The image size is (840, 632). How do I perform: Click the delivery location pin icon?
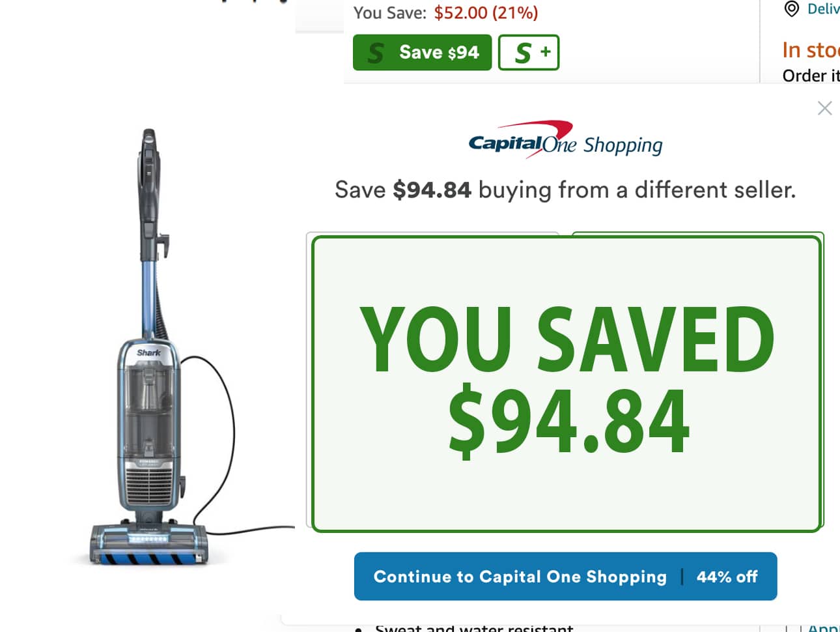[x=791, y=8]
